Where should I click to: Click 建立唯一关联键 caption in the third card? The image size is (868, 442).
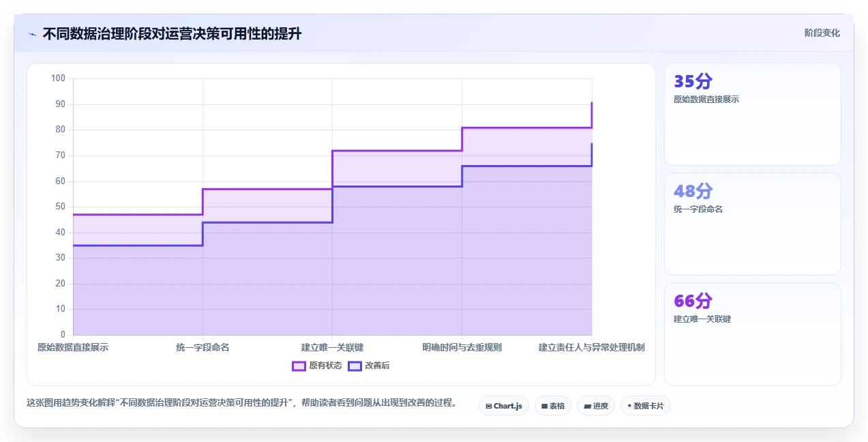click(702, 319)
